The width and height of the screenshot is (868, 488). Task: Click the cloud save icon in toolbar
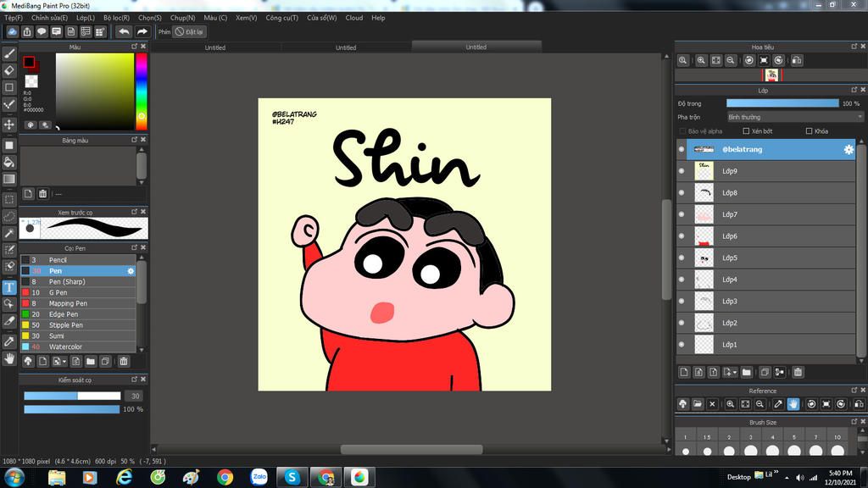pyautogui.click(x=12, y=31)
